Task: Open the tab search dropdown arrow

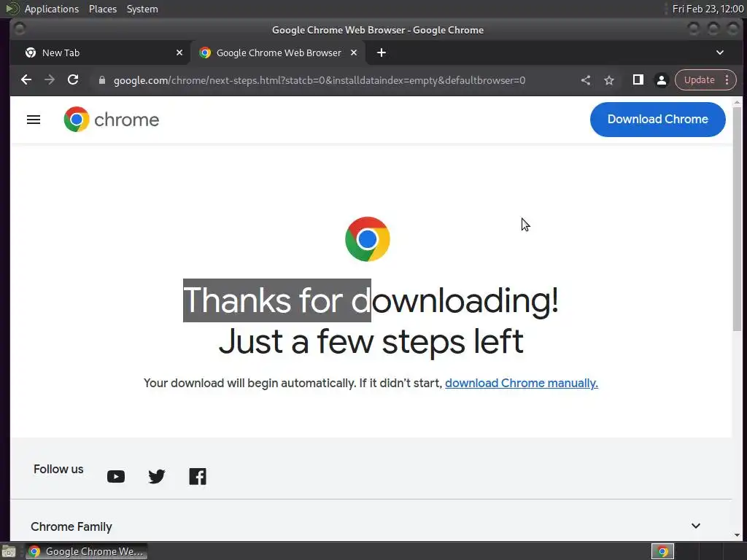Action: tap(720, 52)
